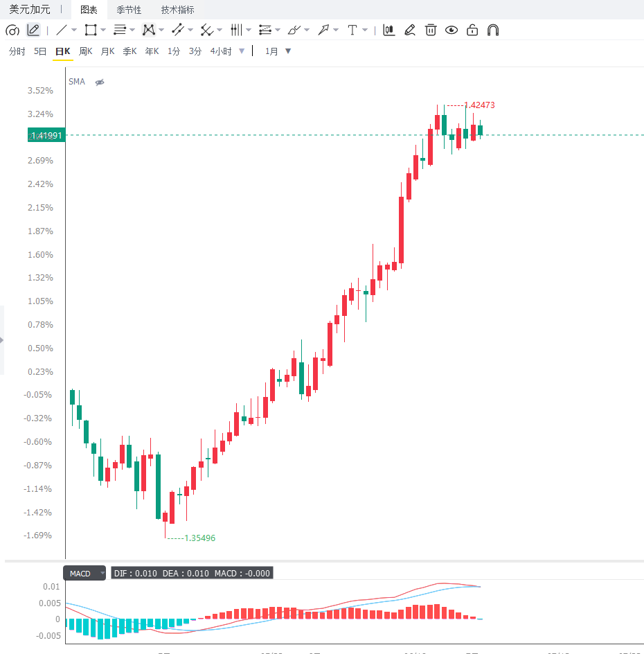
Task: Open the line tool dropdown arrow
Action: pyautogui.click(x=74, y=30)
